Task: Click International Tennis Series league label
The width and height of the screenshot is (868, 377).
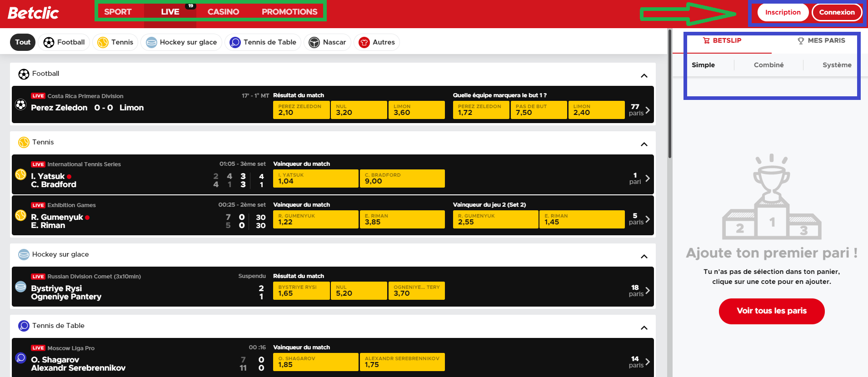Action: 84,164
